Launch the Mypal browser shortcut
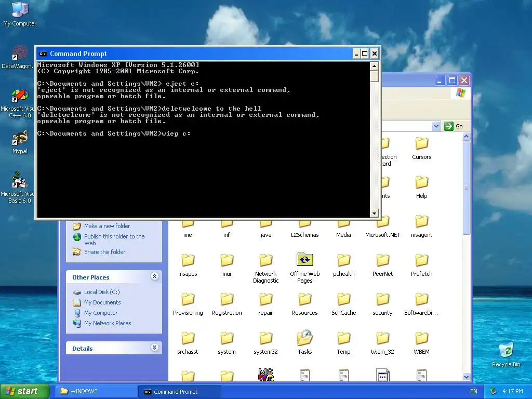This screenshot has width=532, height=399. (20, 142)
